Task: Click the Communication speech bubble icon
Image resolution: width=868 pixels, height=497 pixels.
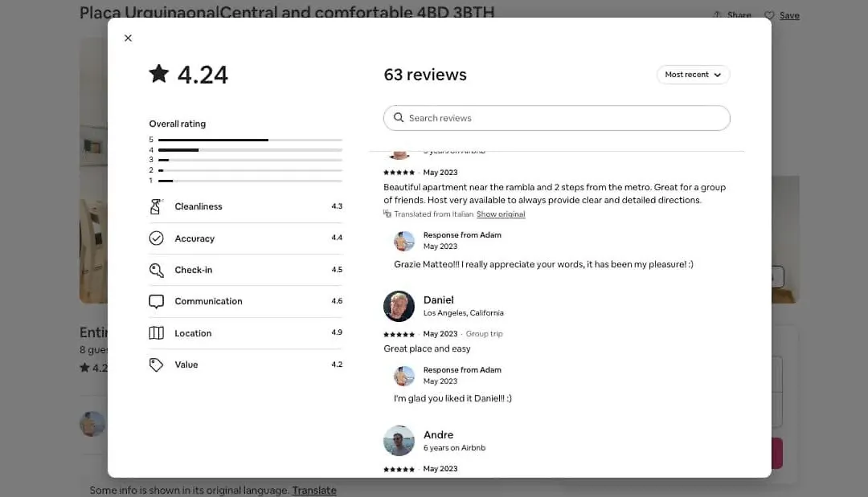Action: [x=156, y=301]
